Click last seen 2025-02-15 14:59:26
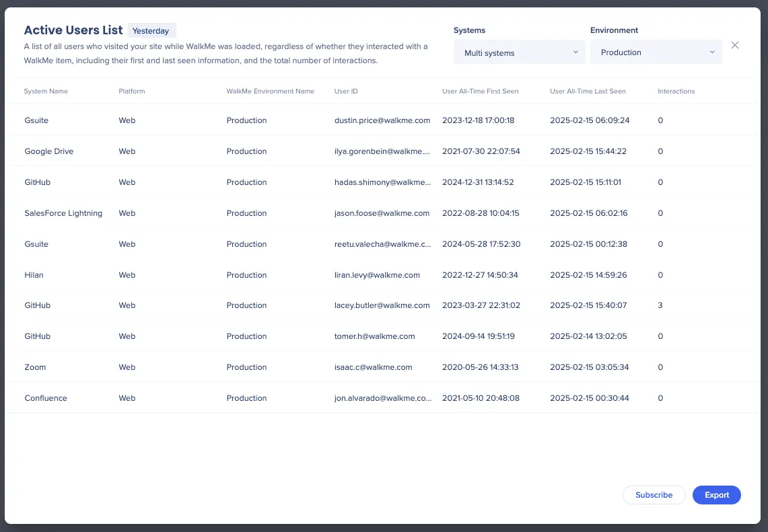This screenshot has height=532, width=768. pyautogui.click(x=588, y=275)
